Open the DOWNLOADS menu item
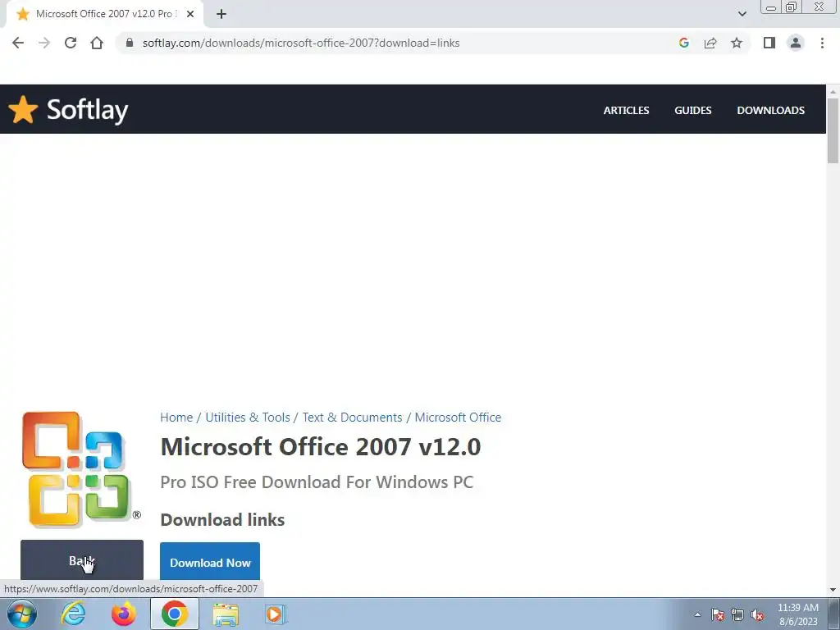Image resolution: width=840 pixels, height=630 pixels. coord(770,111)
